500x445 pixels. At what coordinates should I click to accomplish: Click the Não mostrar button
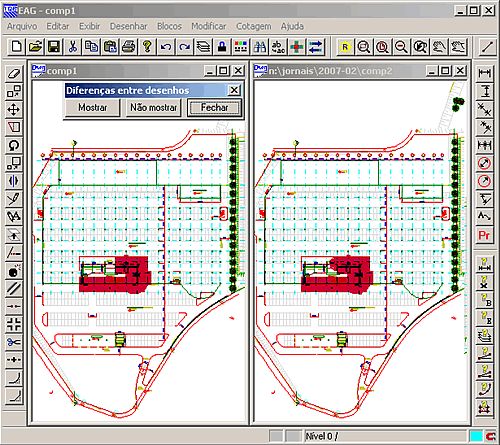click(x=153, y=108)
